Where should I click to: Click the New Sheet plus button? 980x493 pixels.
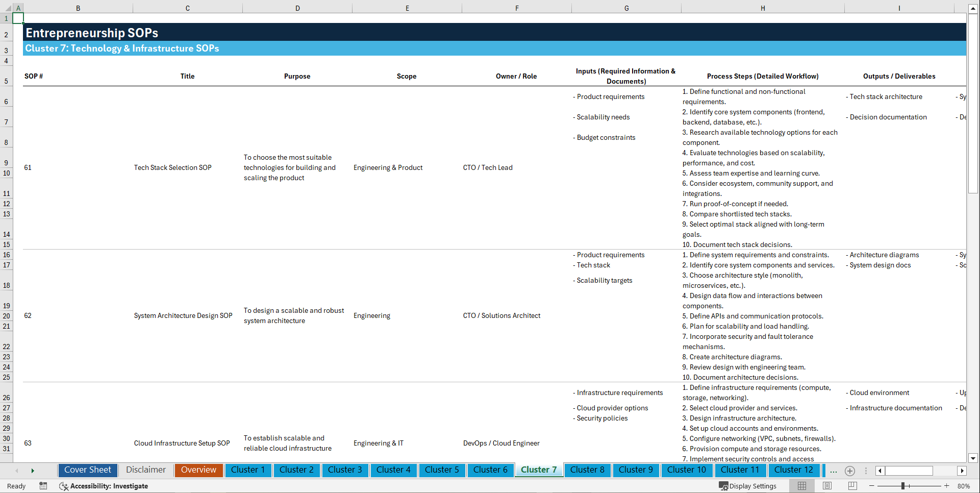[850, 471]
